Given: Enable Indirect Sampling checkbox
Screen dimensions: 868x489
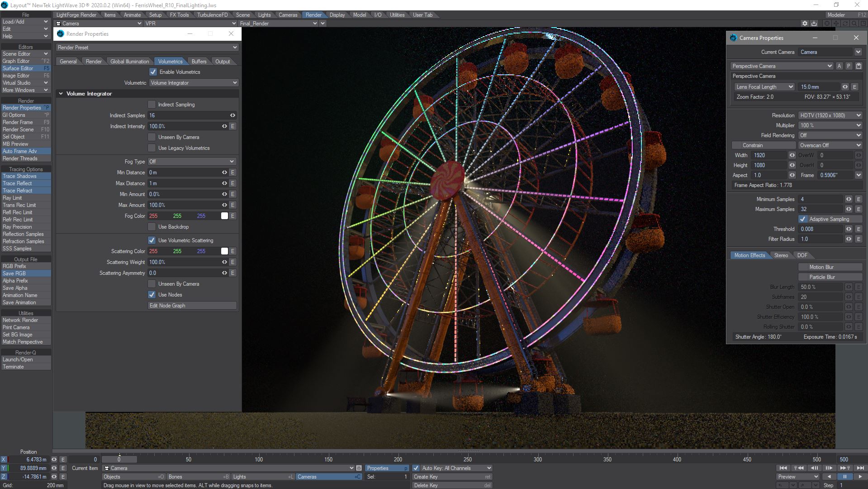Looking at the screenshot, I should coord(152,105).
